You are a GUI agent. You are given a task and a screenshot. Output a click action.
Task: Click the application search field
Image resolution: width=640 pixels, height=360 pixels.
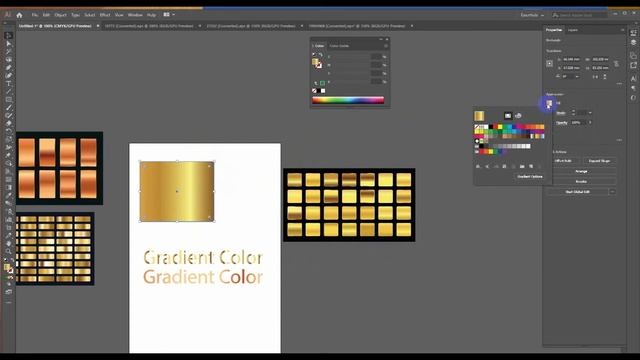coord(579,15)
